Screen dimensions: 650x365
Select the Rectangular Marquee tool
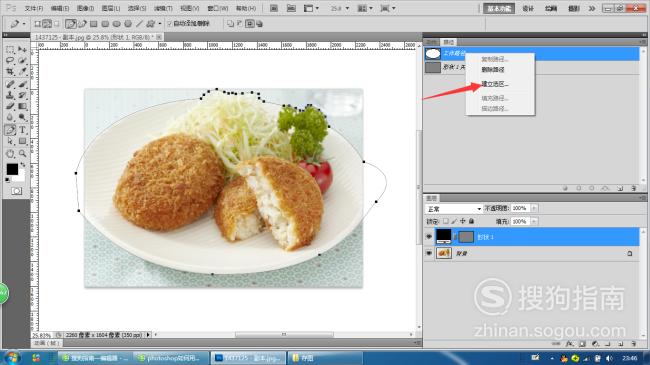(10, 49)
